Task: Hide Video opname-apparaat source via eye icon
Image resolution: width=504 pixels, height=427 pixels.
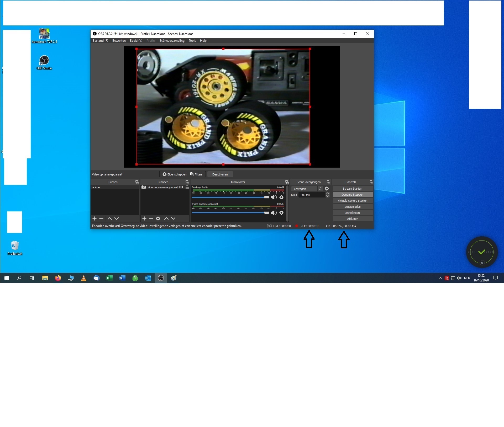Action: (x=181, y=187)
